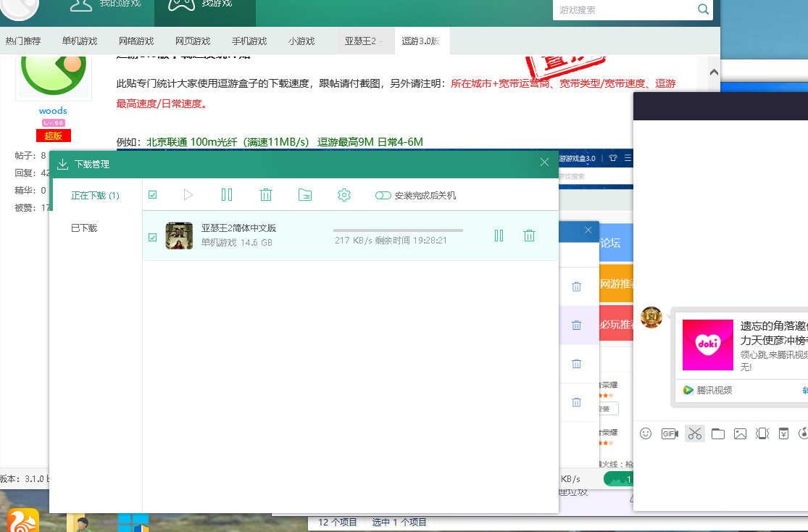The width and height of the screenshot is (808, 532).
Task: Click the 217 KB/s remaining time text
Action: [391, 240]
